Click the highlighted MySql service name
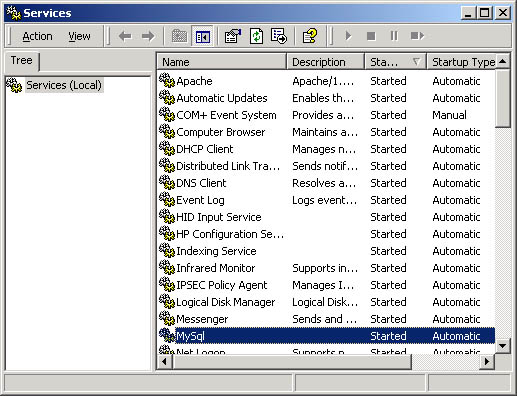The image size is (517, 396). (x=190, y=336)
